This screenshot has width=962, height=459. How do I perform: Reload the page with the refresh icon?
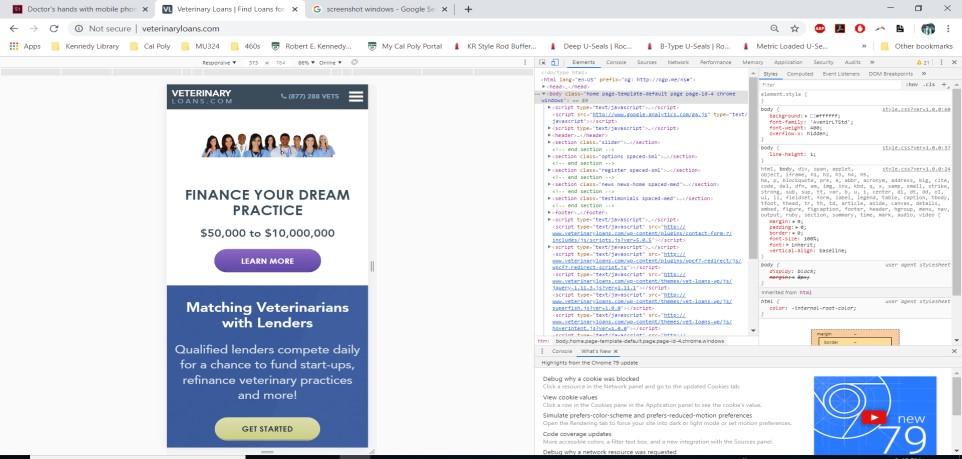[x=54, y=28]
